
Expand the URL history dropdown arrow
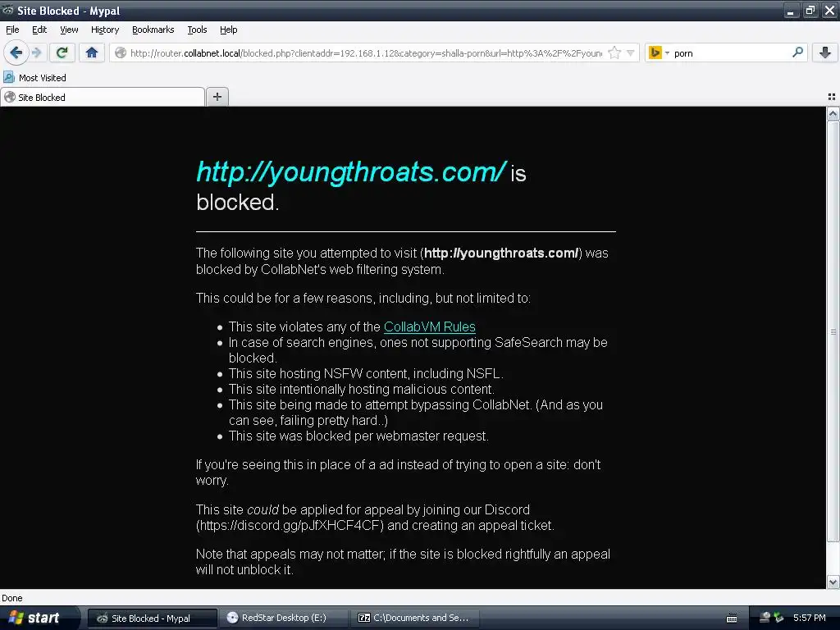[x=631, y=53]
